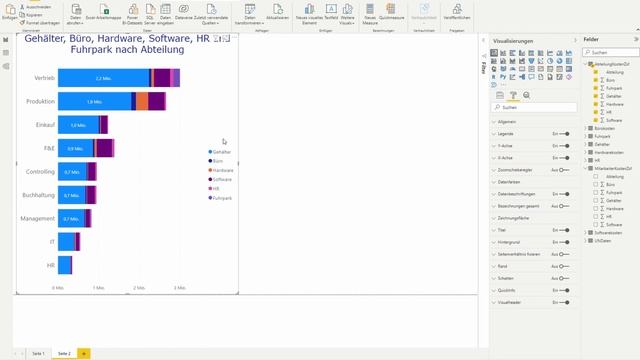Switch to report view in left sidebar
640x360 pixels.
click(6, 40)
